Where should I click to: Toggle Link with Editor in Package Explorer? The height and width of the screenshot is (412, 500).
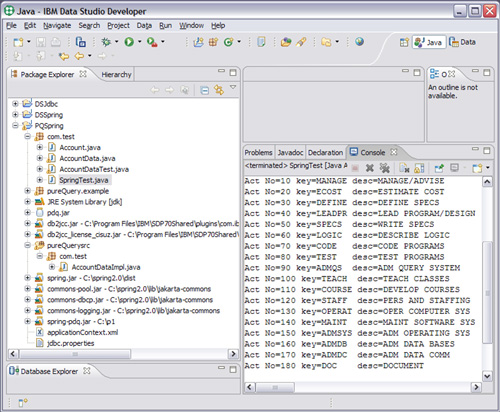tap(219, 90)
